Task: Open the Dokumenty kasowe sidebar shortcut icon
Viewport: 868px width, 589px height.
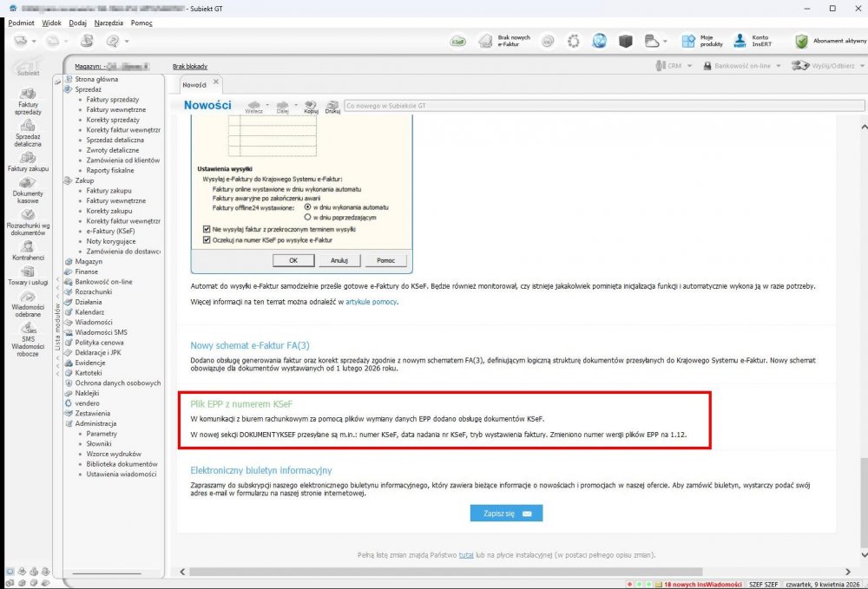Action: pyautogui.click(x=28, y=183)
